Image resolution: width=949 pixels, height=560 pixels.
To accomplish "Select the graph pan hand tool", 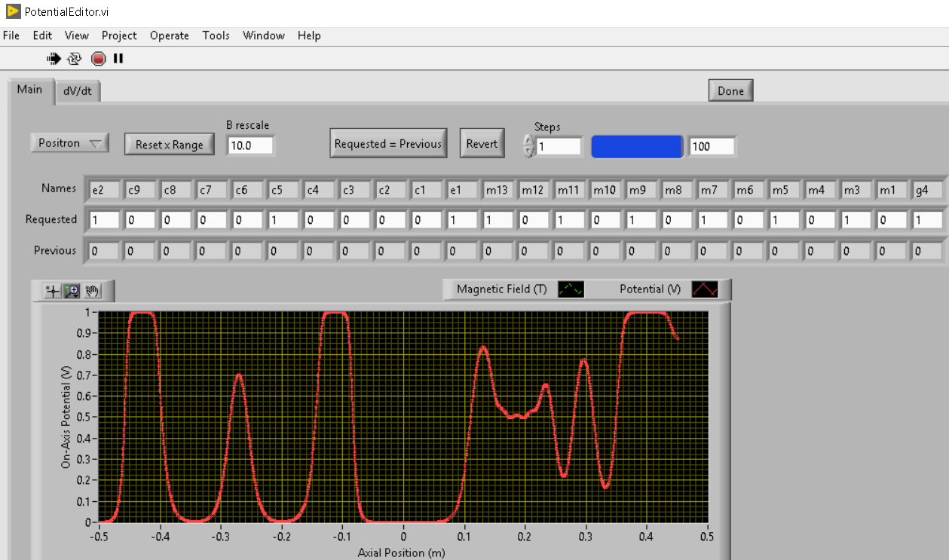I will 92,291.
